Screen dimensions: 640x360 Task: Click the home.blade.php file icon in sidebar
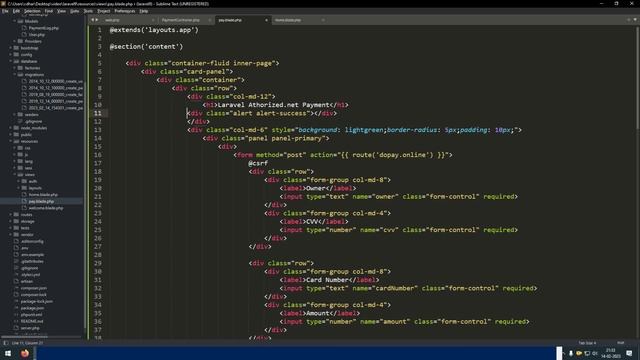click(24, 195)
